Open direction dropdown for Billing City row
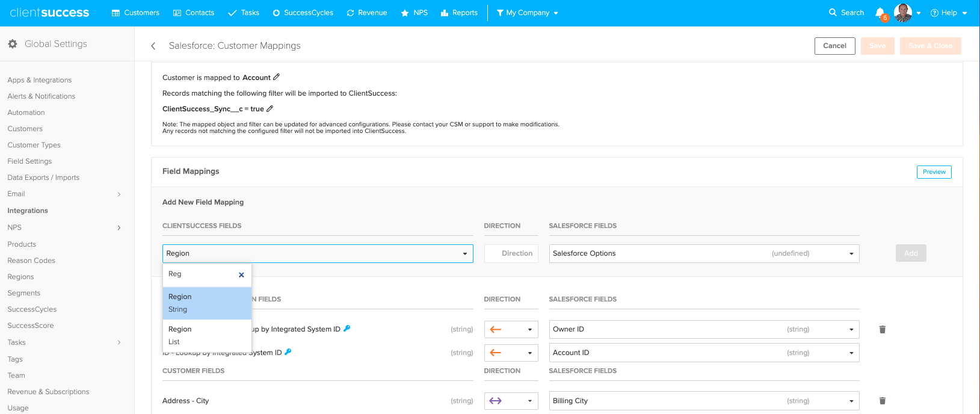980x414 pixels. [x=511, y=401]
